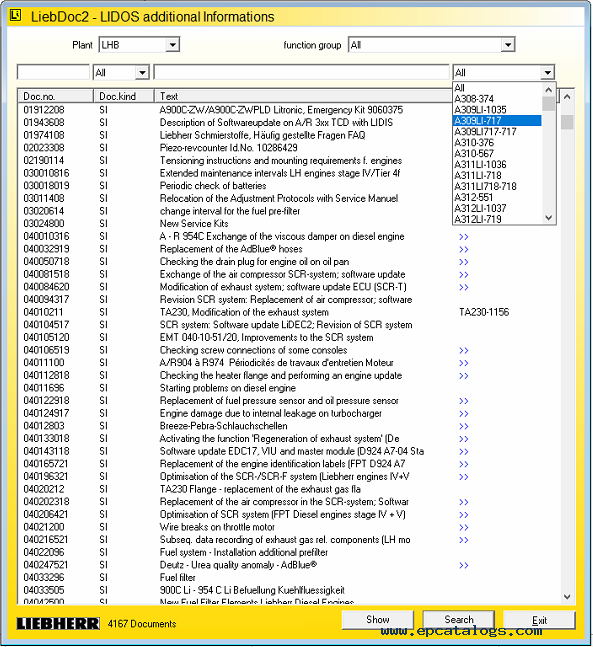Select A312LI-719 from the dropdown list

pyautogui.click(x=497, y=219)
